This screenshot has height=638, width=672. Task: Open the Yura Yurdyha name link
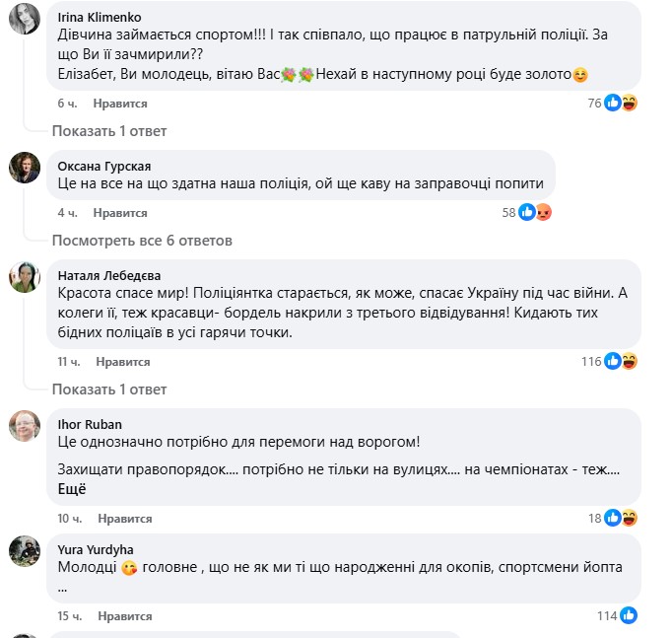coord(96,549)
